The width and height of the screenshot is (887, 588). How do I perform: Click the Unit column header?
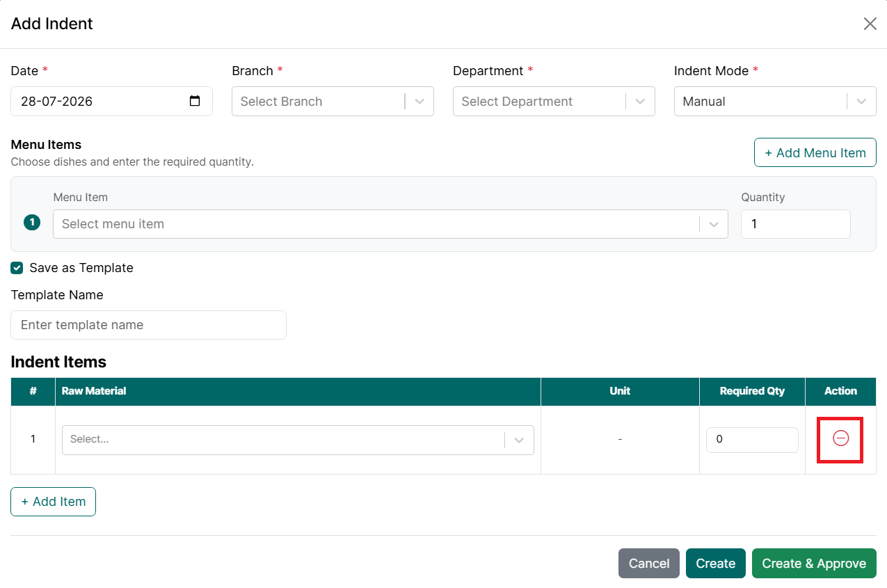pyautogui.click(x=620, y=391)
